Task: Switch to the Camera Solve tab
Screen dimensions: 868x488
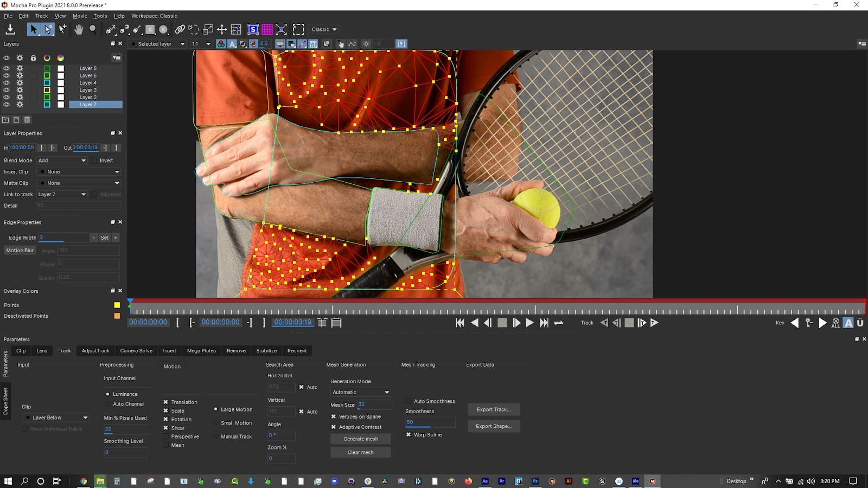Action: pyautogui.click(x=136, y=351)
